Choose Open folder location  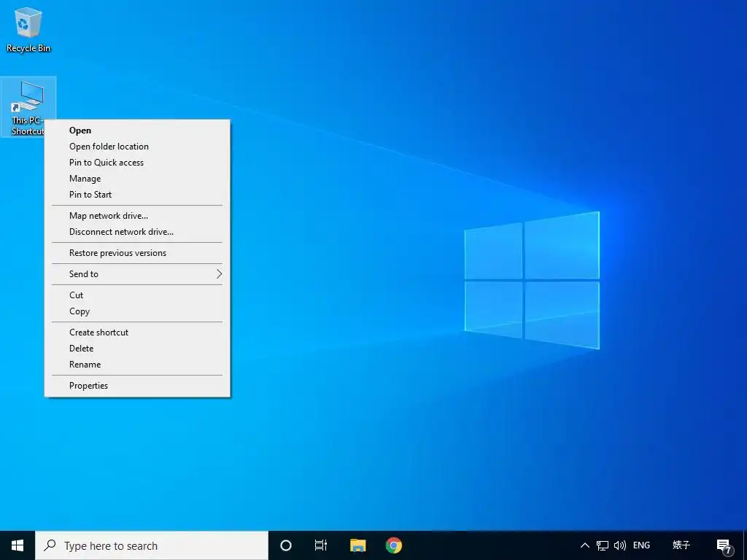click(137, 147)
